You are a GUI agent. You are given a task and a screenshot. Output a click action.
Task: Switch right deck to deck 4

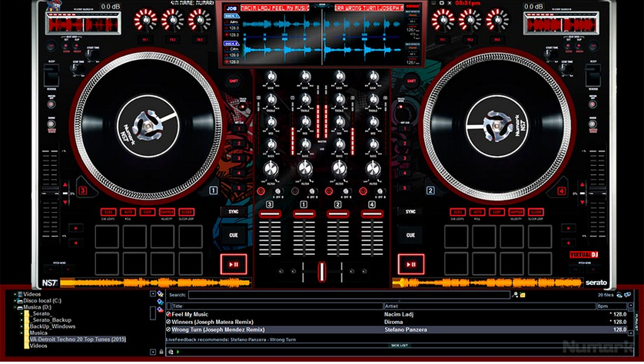561,190
